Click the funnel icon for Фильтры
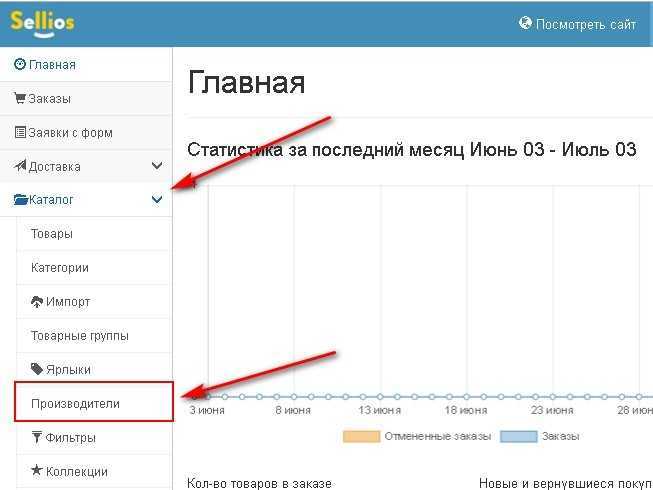 (37, 437)
